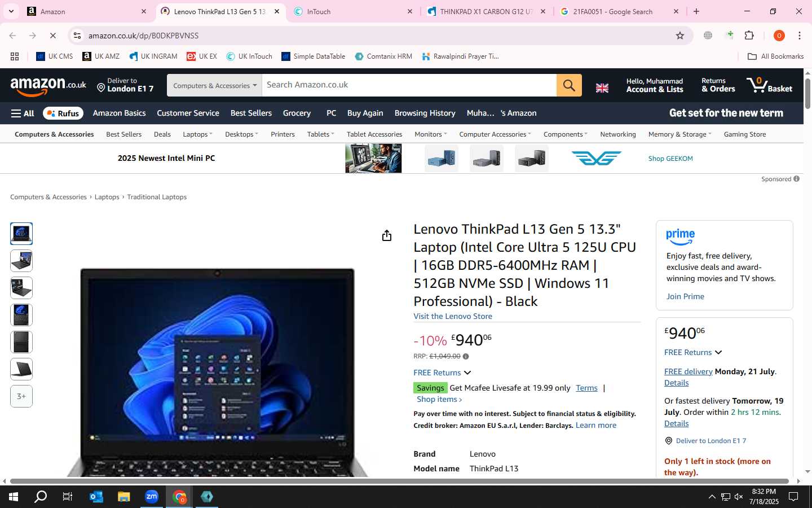Expand FREE Returns under the main price

tap(442, 373)
